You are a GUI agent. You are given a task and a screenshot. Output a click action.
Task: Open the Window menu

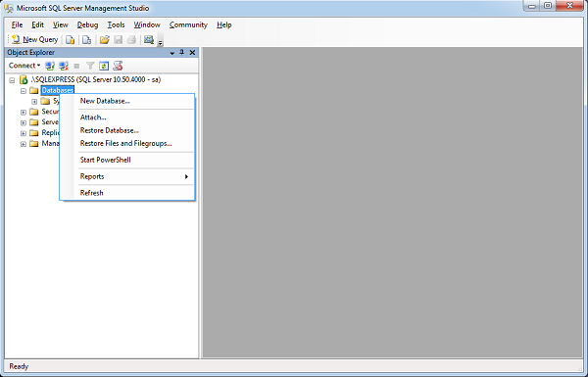[x=147, y=25]
